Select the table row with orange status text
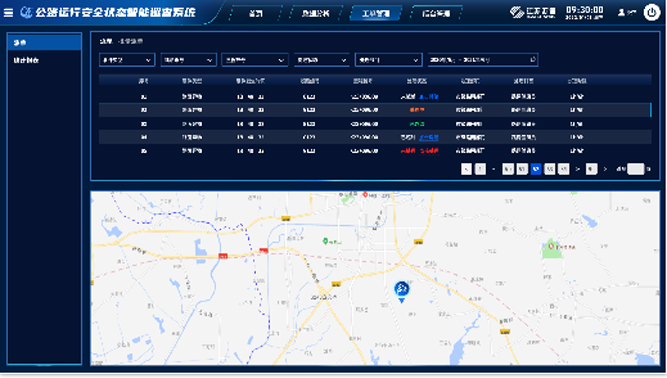The image size is (667, 378). (x=375, y=110)
